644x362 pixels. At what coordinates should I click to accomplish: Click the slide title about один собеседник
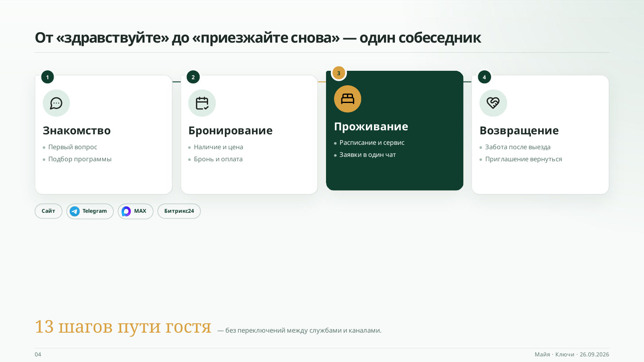258,38
